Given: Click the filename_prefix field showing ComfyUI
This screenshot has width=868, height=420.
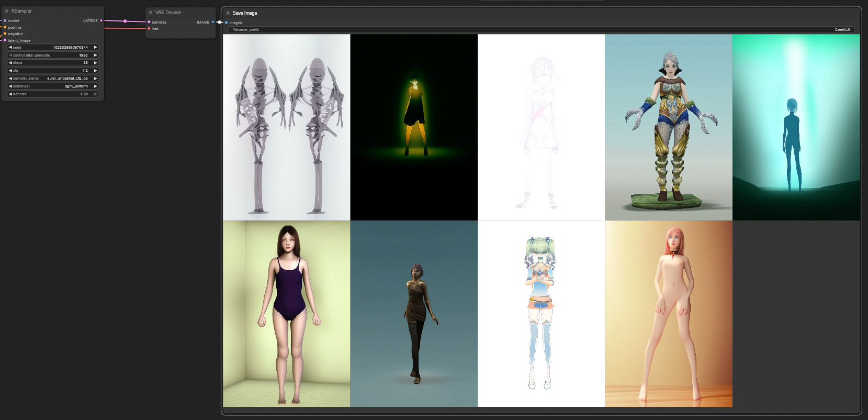Looking at the screenshot, I should pyautogui.click(x=541, y=30).
